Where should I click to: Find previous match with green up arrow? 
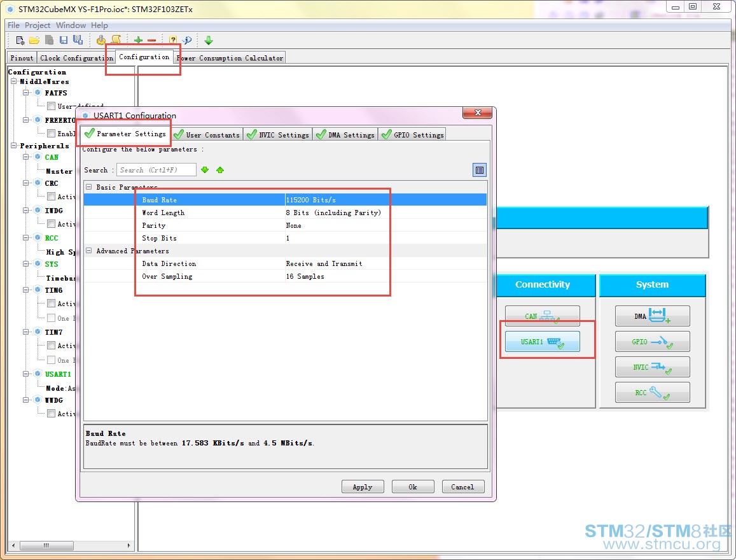[220, 170]
